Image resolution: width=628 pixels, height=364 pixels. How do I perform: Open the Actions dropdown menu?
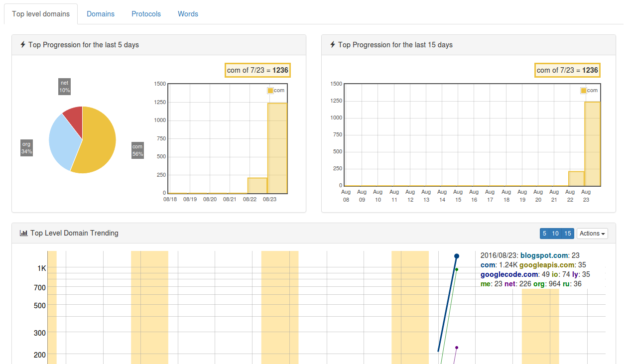point(592,234)
